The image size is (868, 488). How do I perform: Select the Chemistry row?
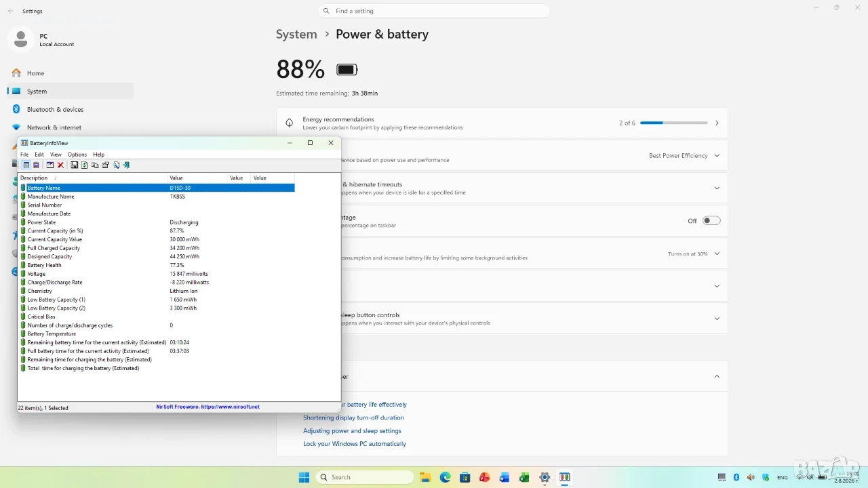157,291
